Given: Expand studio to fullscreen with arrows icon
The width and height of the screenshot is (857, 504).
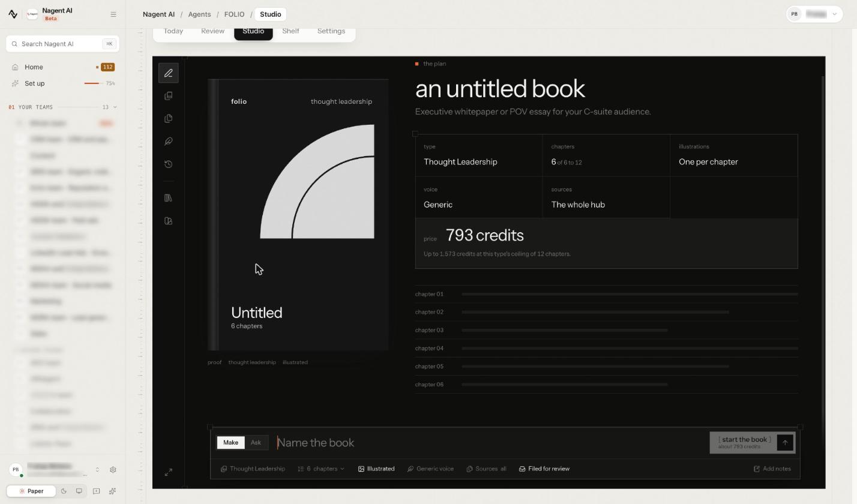Looking at the screenshot, I should pos(169,472).
